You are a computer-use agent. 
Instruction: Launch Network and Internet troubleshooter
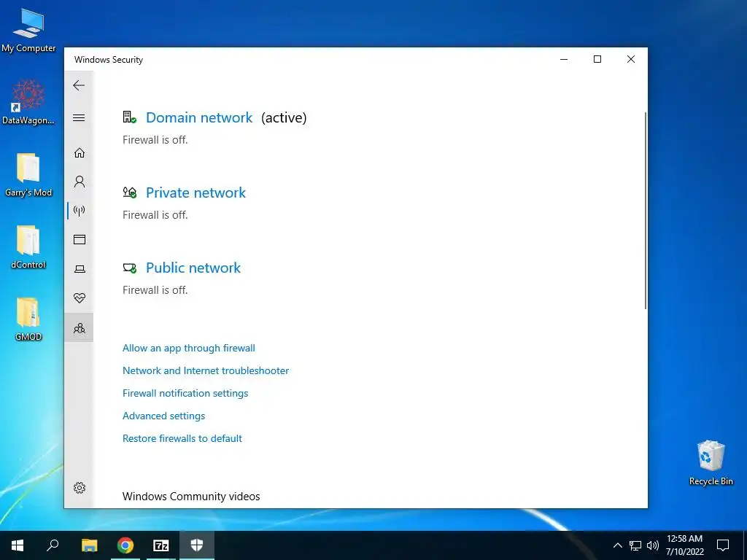click(205, 370)
